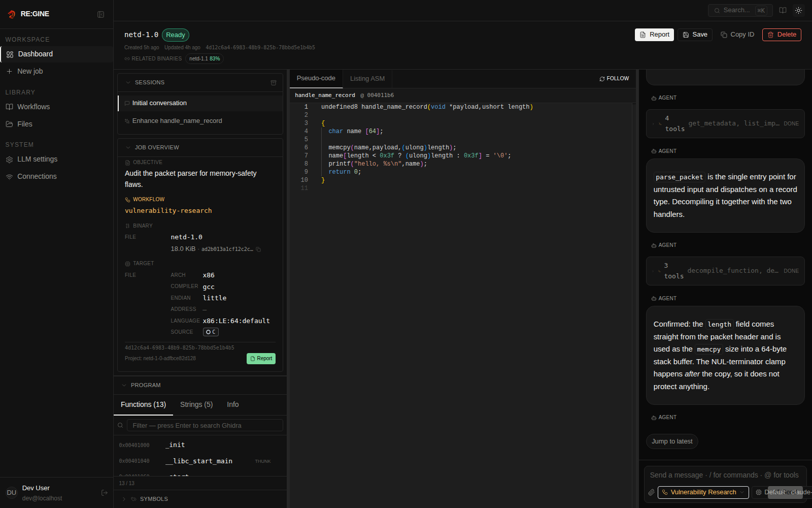Click the green Report button in overview
The height and width of the screenshot is (508, 812).
[x=261, y=359]
